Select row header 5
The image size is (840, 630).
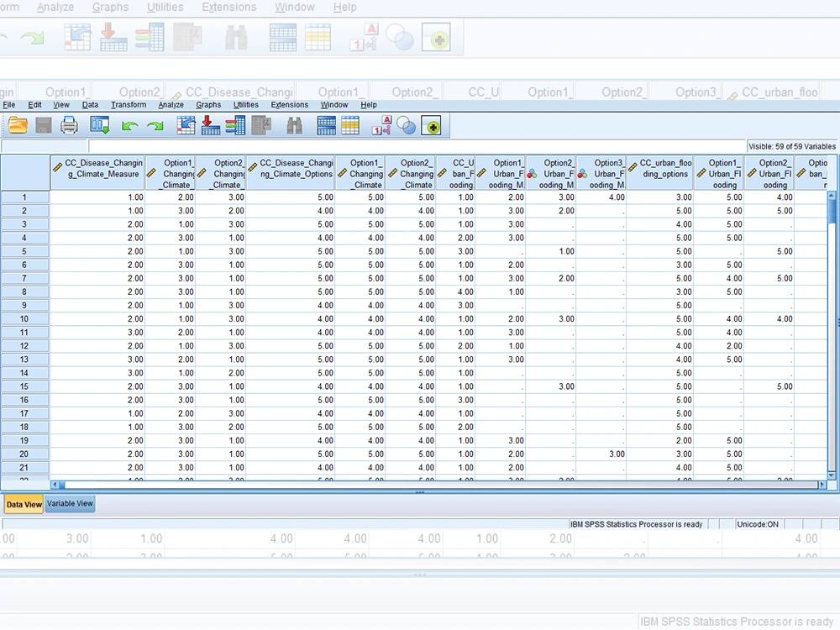tap(24, 251)
